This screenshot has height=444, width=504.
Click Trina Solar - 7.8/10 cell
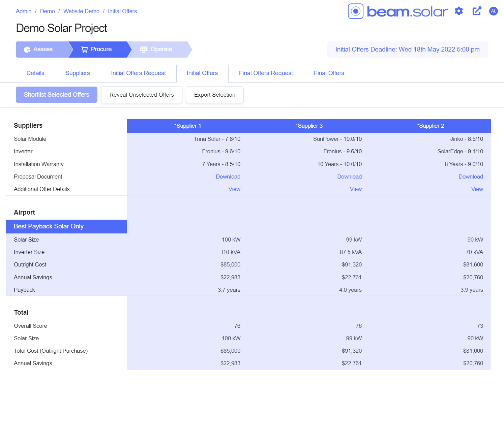pos(217,139)
